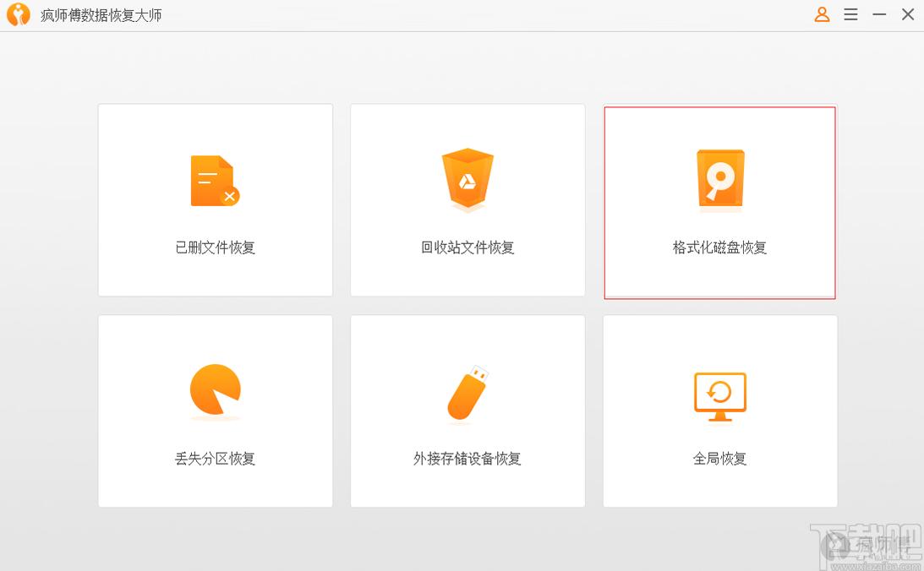Select 已删文件恢复 label
This screenshot has height=571, width=924.
(x=215, y=247)
